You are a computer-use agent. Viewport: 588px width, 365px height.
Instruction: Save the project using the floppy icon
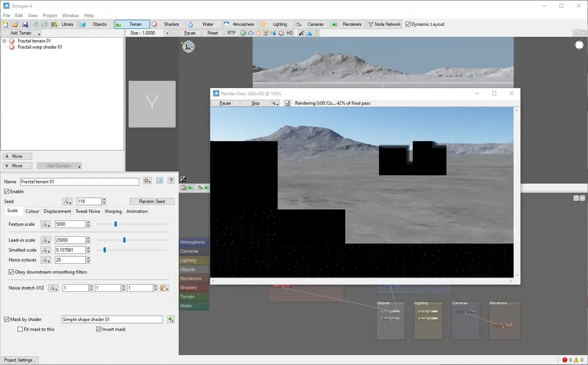(x=25, y=24)
